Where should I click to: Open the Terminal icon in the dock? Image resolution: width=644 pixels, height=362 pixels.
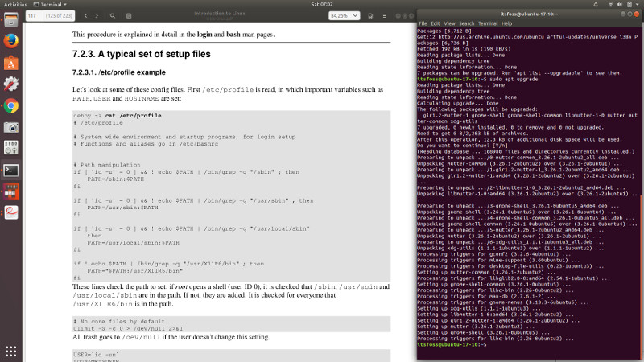[x=11, y=171]
